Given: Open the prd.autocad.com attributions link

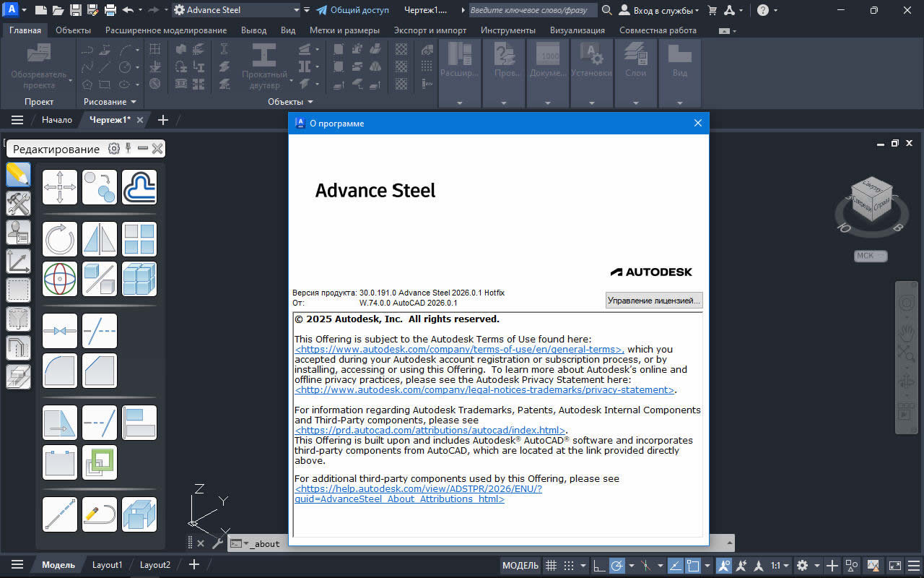Looking at the screenshot, I should point(430,430).
